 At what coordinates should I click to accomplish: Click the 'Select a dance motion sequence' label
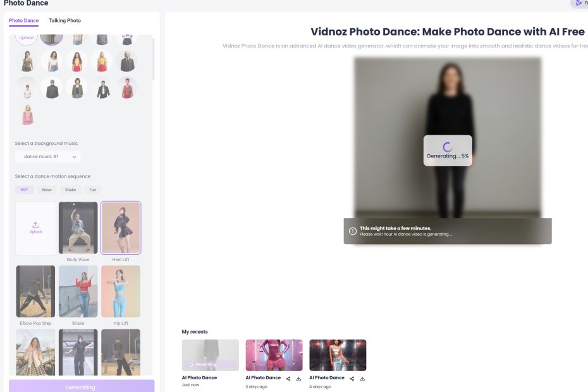pos(52,176)
